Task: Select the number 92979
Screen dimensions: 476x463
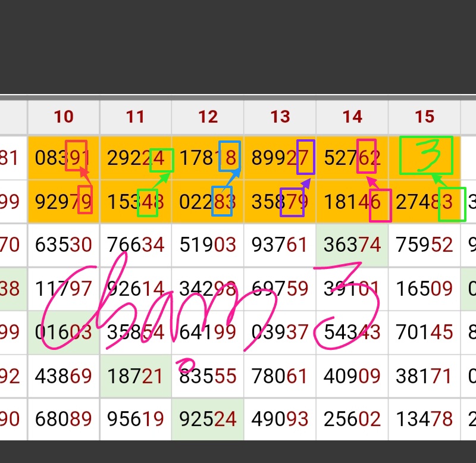Action: 64,202
